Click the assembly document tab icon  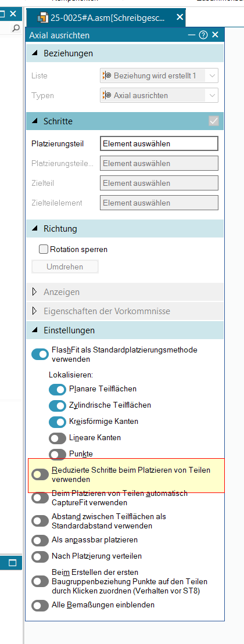click(42, 17)
